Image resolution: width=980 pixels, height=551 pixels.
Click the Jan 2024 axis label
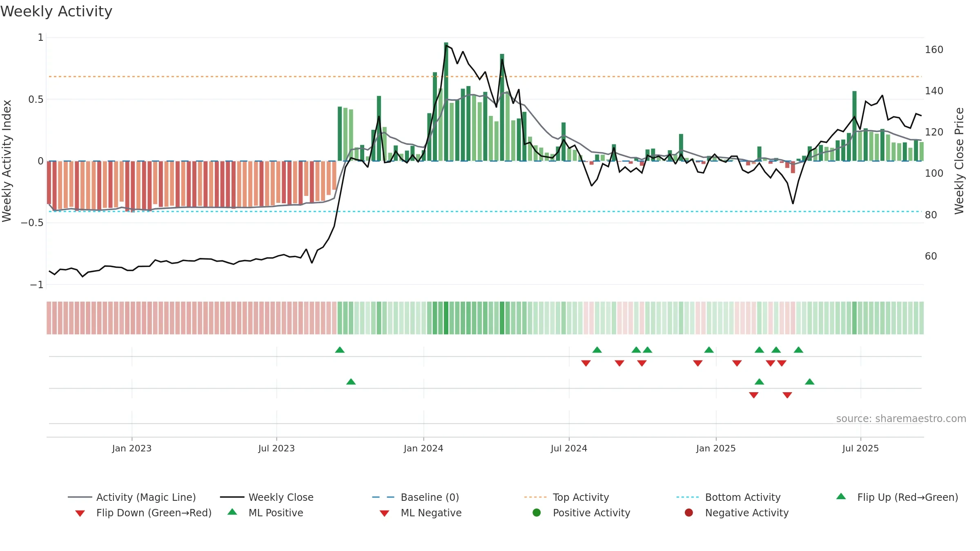tap(423, 449)
